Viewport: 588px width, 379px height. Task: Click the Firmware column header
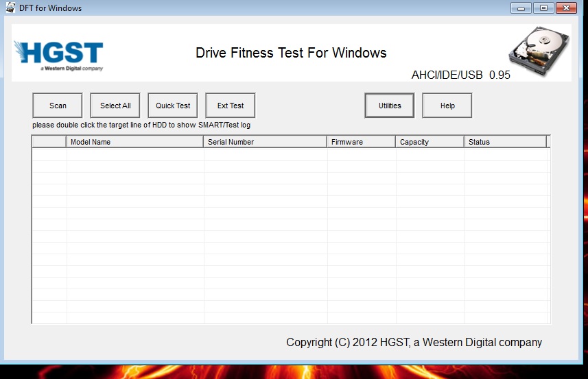pyautogui.click(x=362, y=142)
